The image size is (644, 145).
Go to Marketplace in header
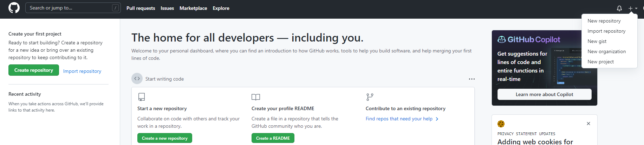pyautogui.click(x=193, y=8)
